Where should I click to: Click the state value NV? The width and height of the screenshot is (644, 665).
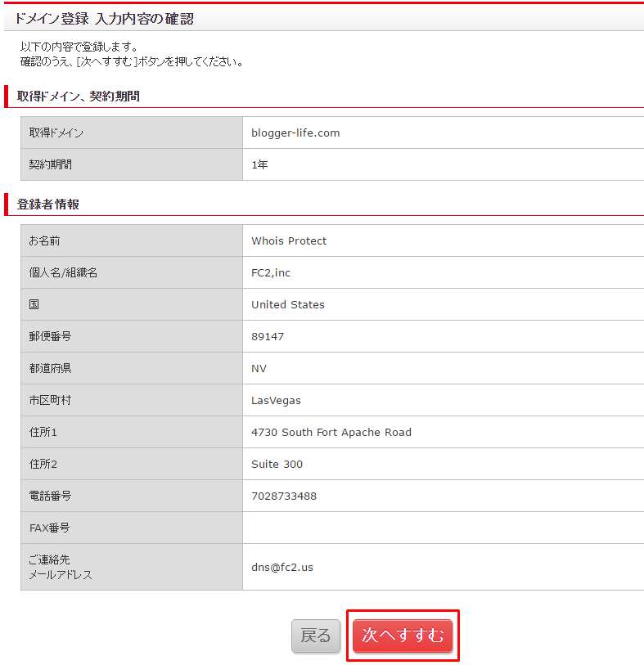click(x=259, y=369)
